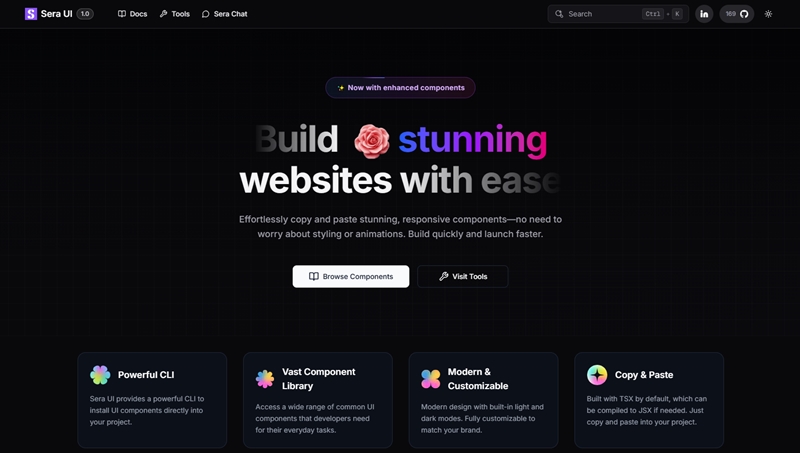Go to Sera Chat in navbar
Viewport: 800px width, 453px height.
pos(224,14)
